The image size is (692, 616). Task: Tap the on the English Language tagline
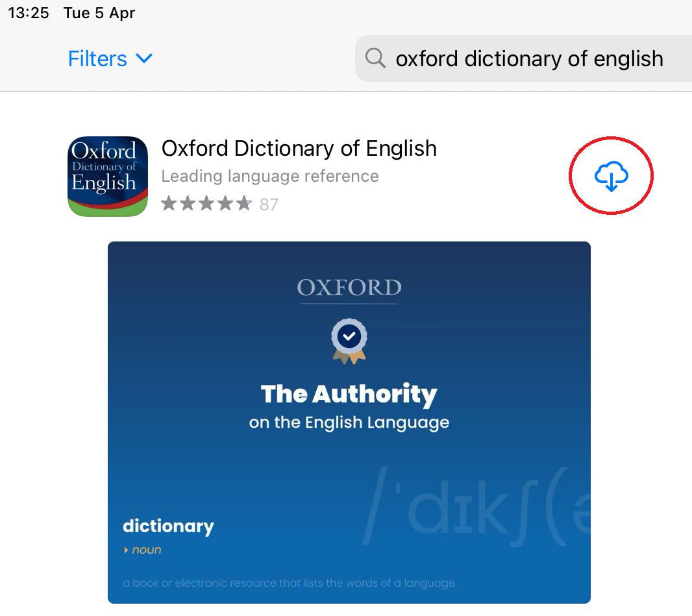(349, 423)
